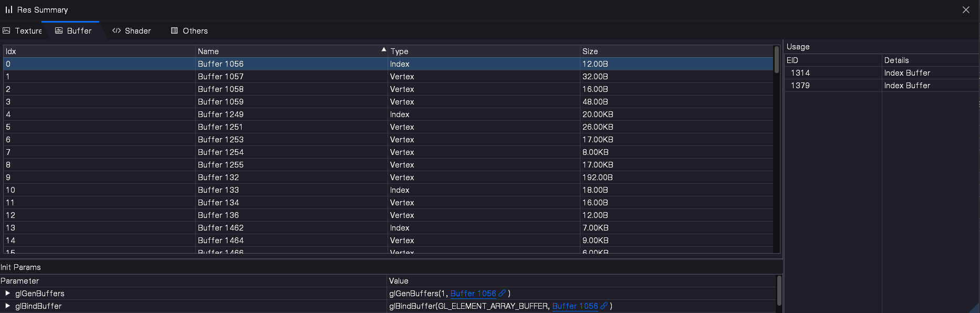Viewport: 980px width, 313px height.
Task: Select the Buffer 1057 row
Action: (x=388, y=77)
